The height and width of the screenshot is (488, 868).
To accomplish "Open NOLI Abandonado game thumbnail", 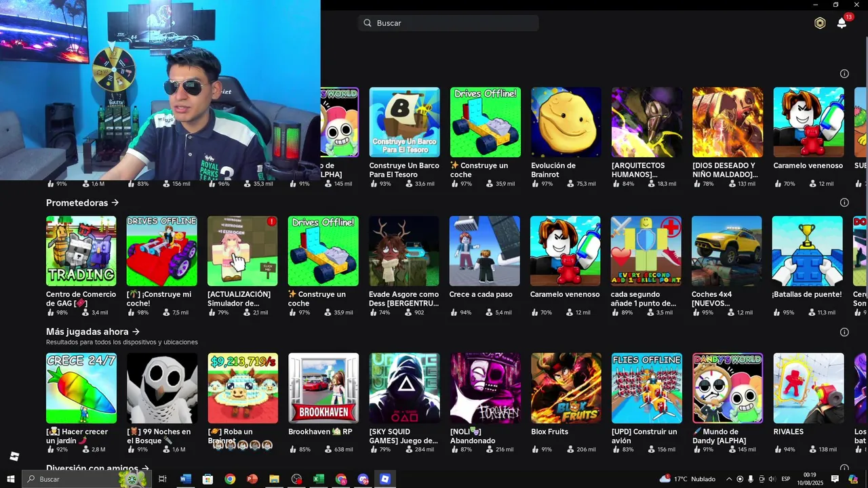I will click(486, 388).
